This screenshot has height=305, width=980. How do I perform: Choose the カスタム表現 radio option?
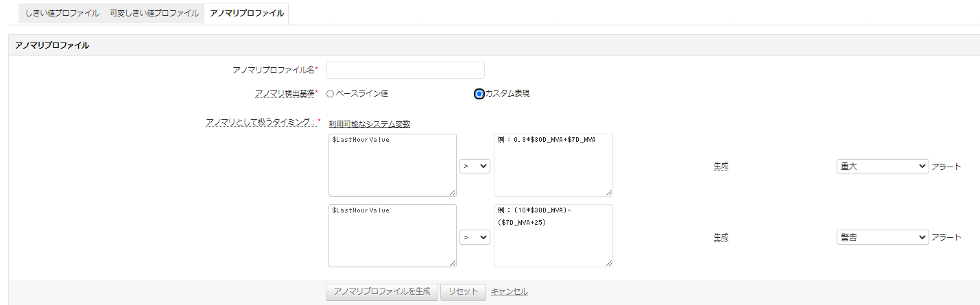click(x=479, y=94)
